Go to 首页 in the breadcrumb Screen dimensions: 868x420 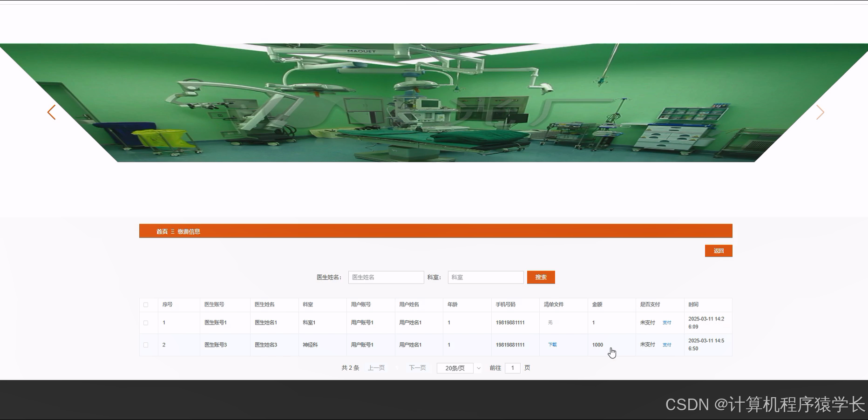pyautogui.click(x=162, y=231)
